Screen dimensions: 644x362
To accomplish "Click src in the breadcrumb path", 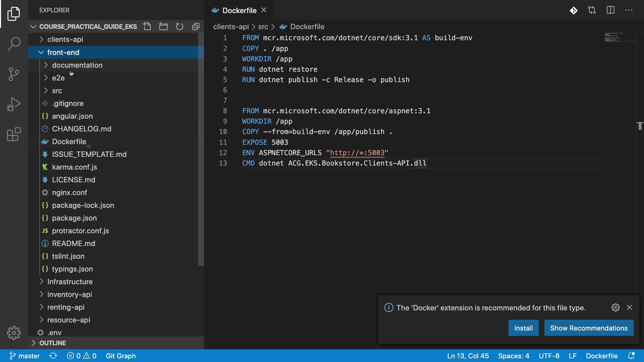I will pos(263,26).
